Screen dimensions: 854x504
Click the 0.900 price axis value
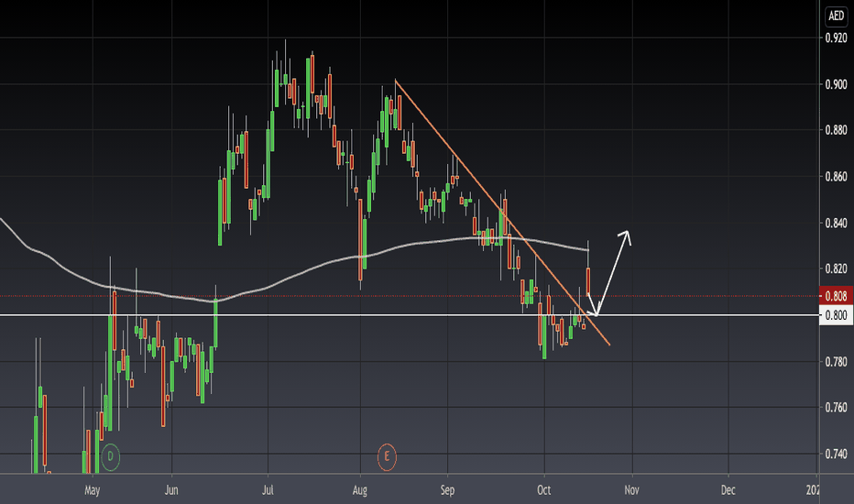click(836, 84)
